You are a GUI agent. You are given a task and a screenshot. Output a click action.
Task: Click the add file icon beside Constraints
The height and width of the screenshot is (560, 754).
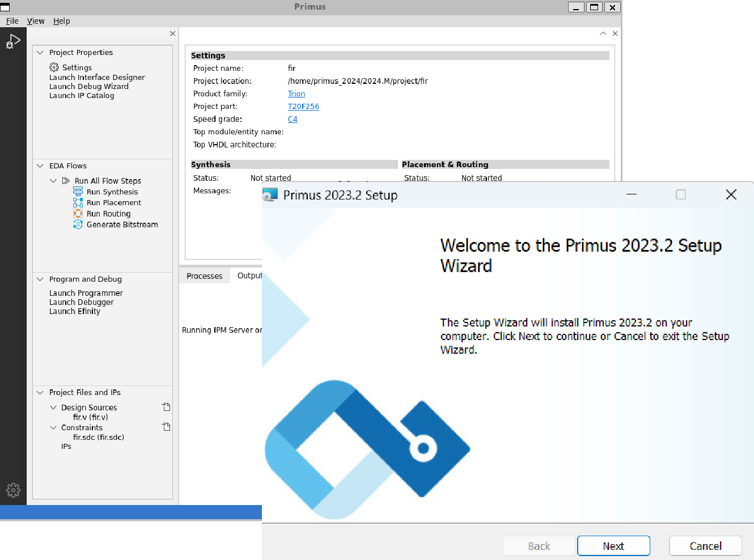(x=166, y=427)
